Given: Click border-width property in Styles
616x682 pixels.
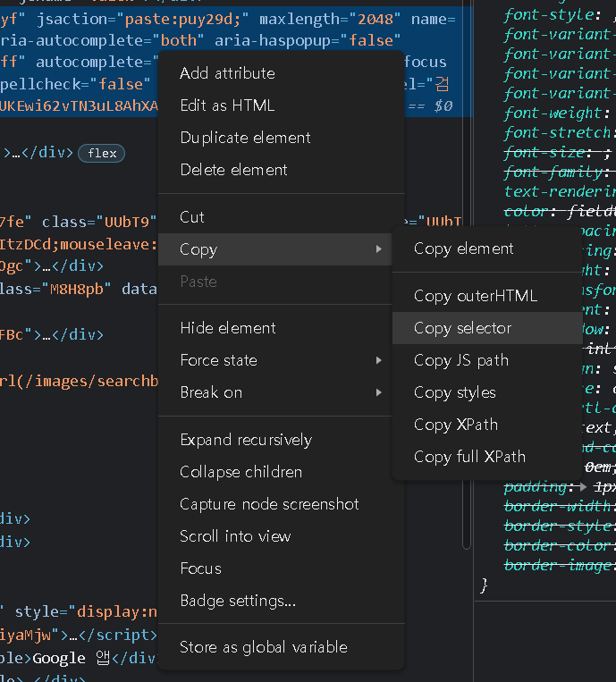Looking at the screenshot, I should point(557,506).
